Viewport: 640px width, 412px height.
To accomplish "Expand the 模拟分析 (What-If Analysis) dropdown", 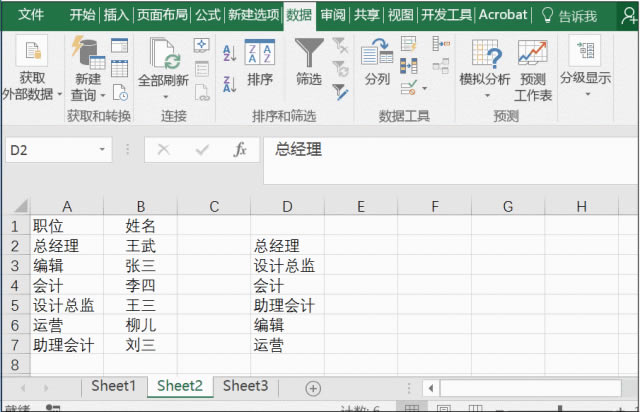I will tap(485, 95).
